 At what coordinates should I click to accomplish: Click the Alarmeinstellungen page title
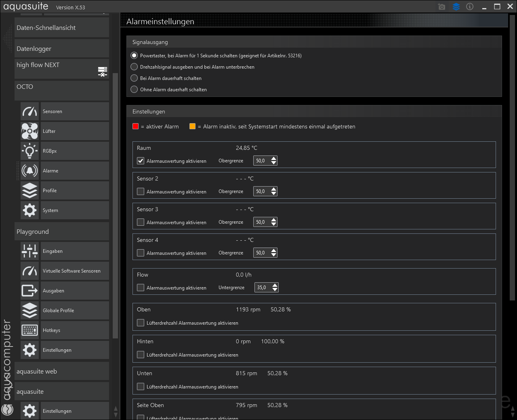coord(160,21)
